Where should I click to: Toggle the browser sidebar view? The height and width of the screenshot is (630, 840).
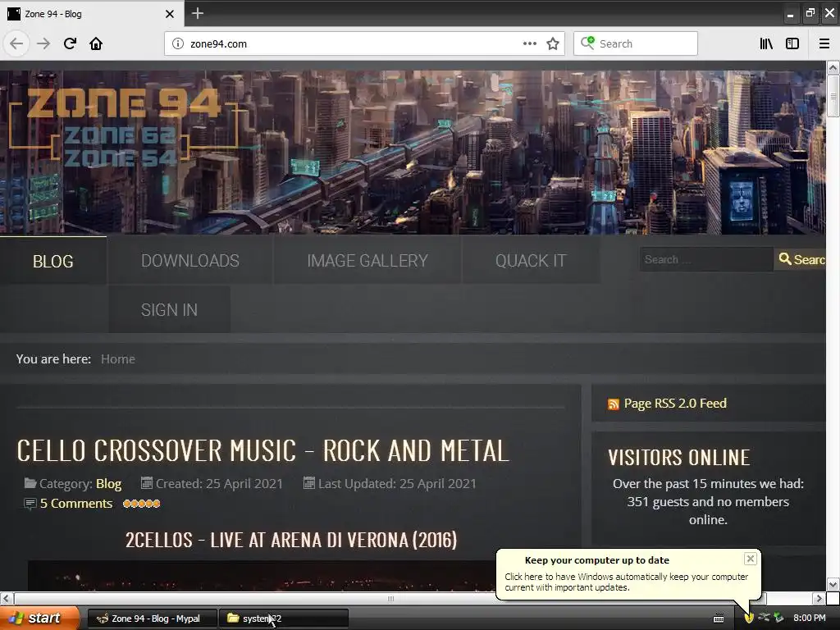(x=792, y=44)
